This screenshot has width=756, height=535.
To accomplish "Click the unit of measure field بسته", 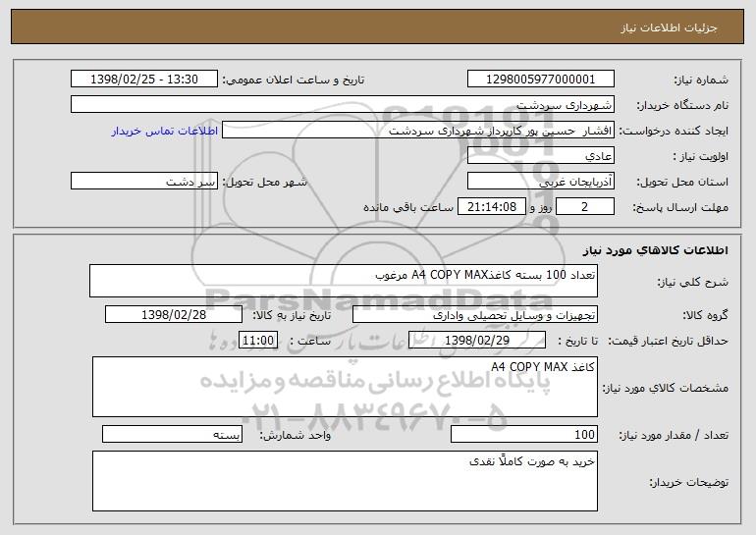I will [x=172, y=434].
